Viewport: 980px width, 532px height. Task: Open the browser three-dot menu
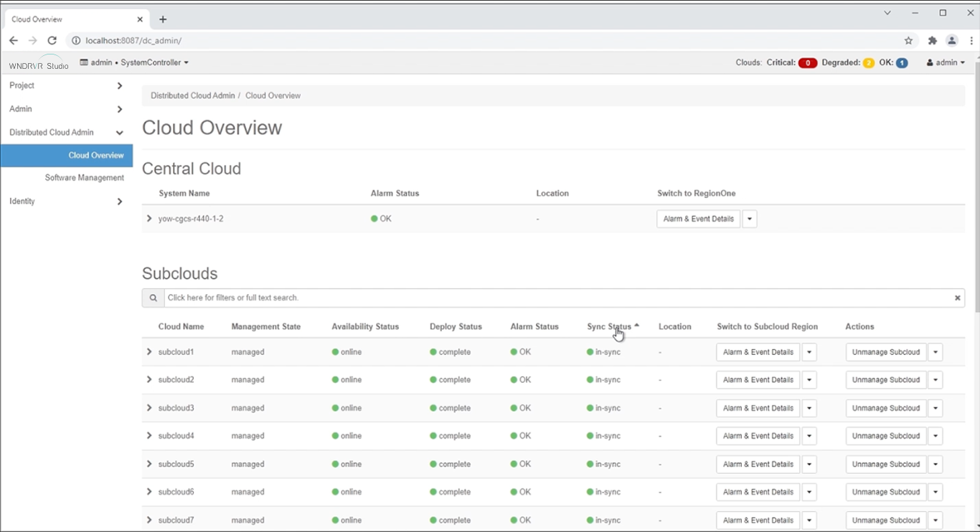[x=971, y=41]
